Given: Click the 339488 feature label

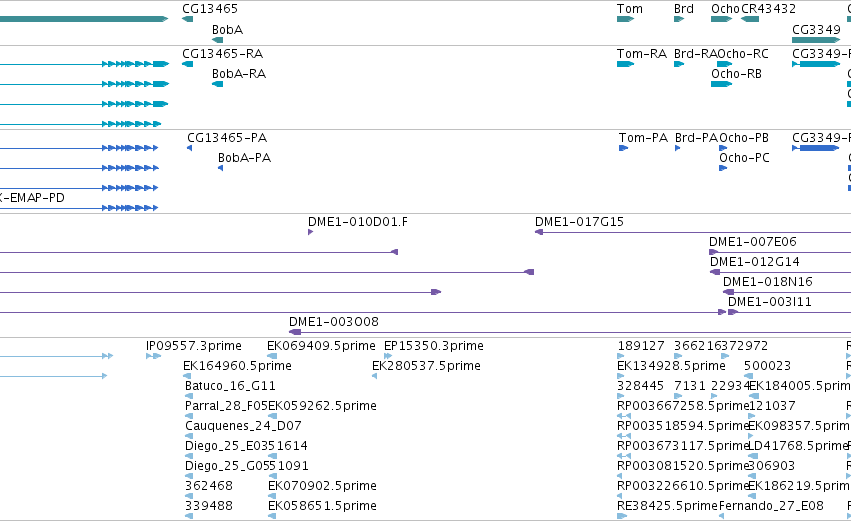Looking at the screenshot, I should (209, 506).
